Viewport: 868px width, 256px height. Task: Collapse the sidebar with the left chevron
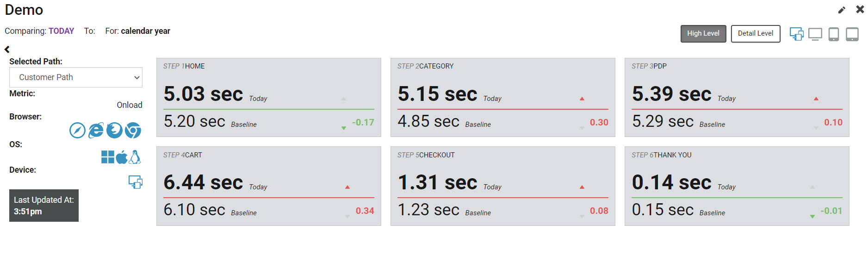[7, 49]
